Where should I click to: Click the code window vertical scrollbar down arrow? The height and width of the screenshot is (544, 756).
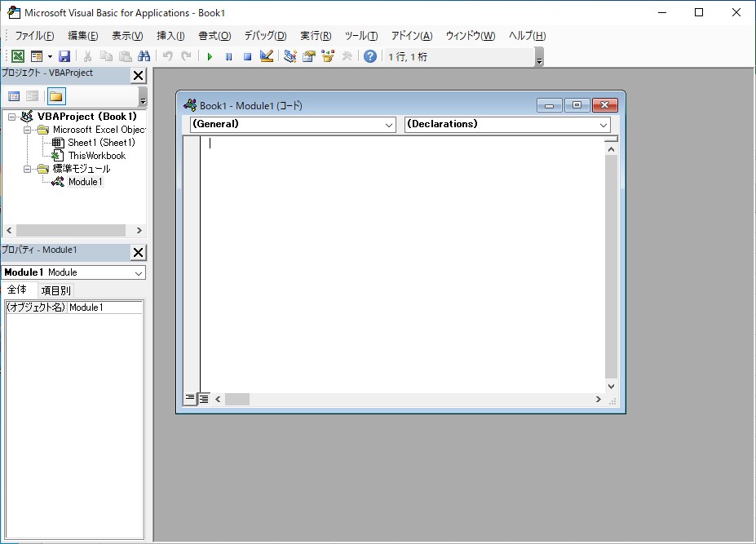tap(610, 386)
